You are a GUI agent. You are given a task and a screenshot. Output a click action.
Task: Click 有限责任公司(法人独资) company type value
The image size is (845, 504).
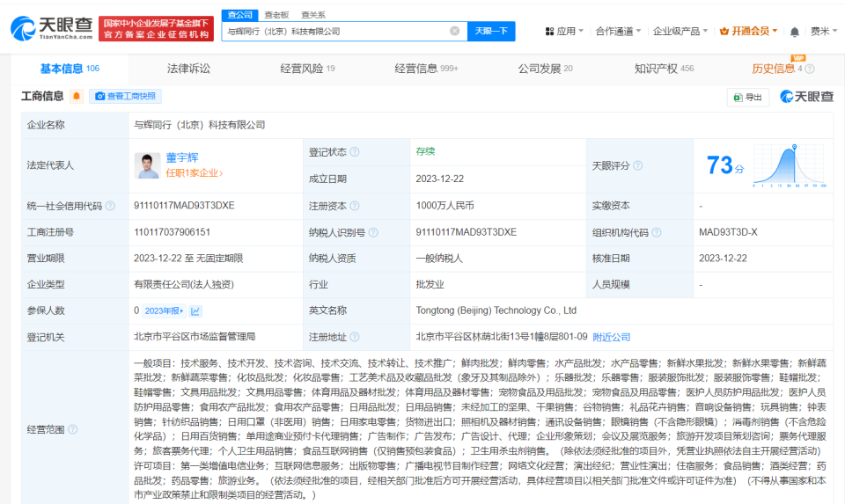tap(184, 284)
